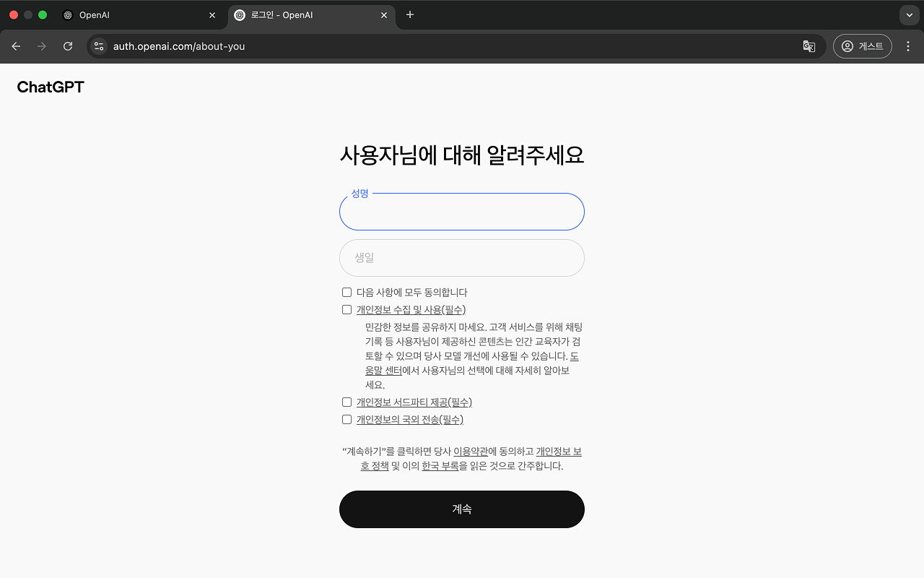Check the '개인정보의 국외 전송(필수)' checkbox

pos(346,419)
